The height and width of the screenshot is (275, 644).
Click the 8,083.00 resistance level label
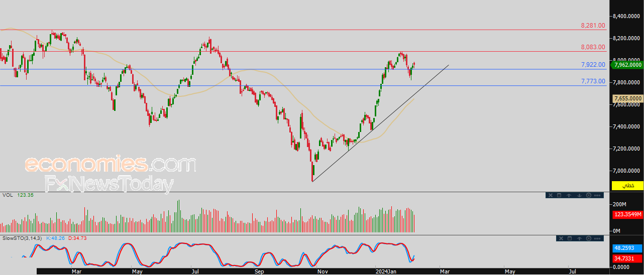pyautogui.click(x=593, y=47)
